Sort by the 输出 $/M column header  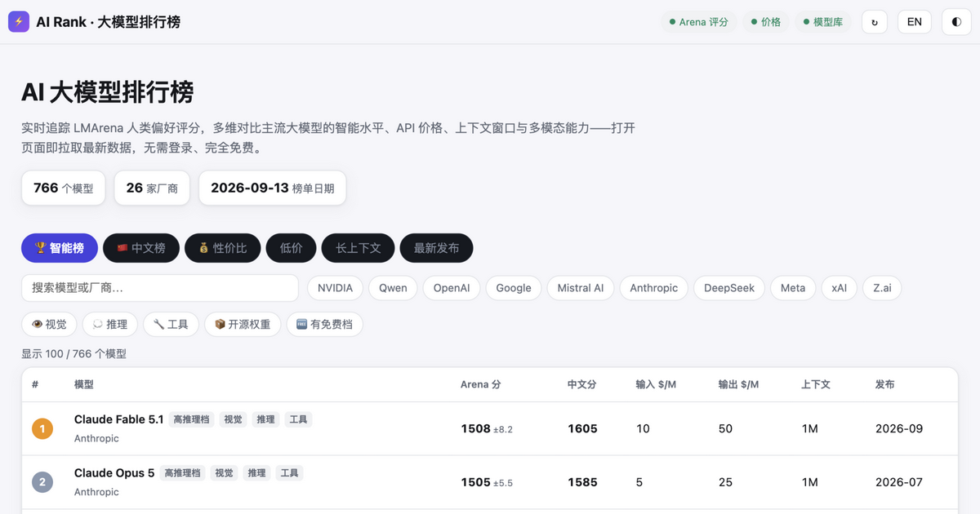pyautogui.click(x=738, y=384)
